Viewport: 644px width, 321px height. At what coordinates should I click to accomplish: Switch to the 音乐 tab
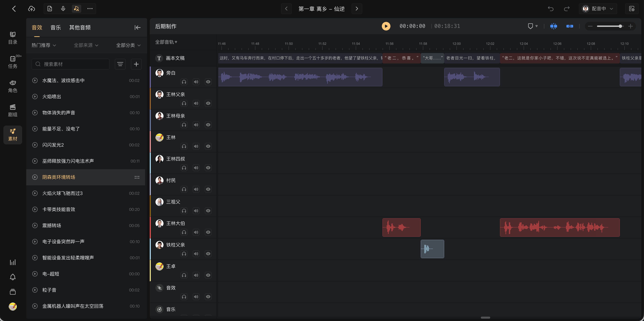(x=56, y=28)
